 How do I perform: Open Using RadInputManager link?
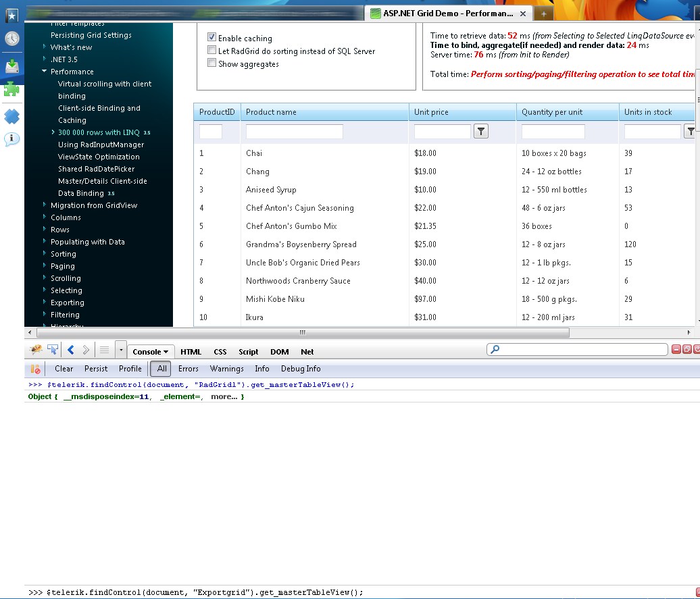click(101, 145)
